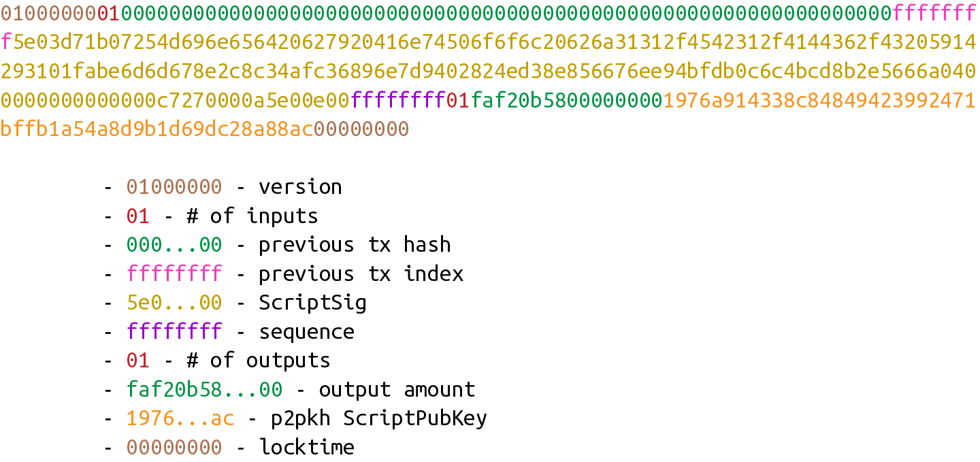Click the pink ffffffff legend code

(x=174, y=274)
